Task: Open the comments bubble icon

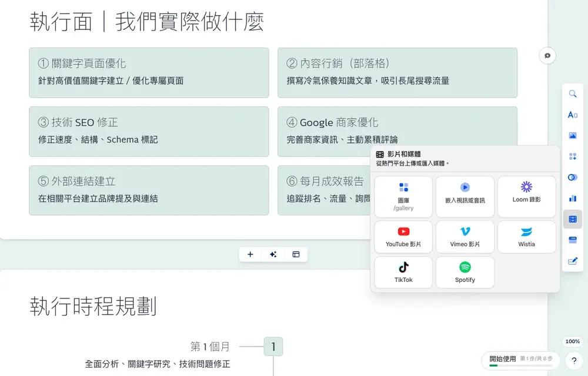Action: tap(547, 56)
